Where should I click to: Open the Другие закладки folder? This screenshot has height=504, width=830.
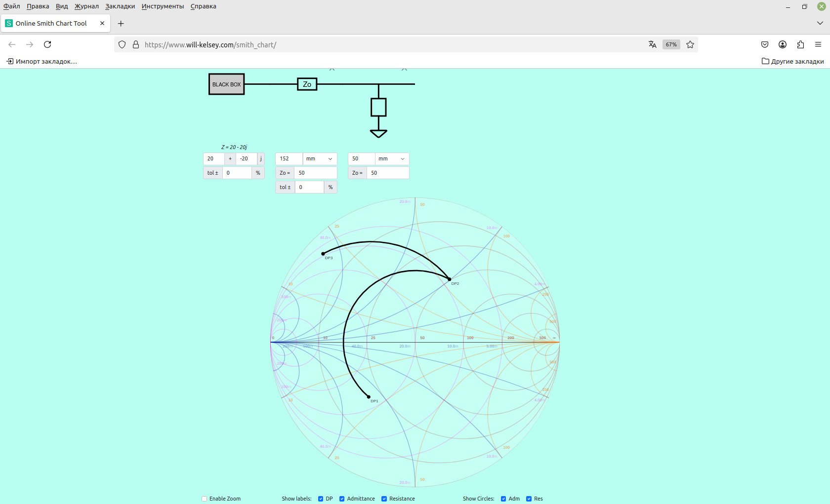792,61
